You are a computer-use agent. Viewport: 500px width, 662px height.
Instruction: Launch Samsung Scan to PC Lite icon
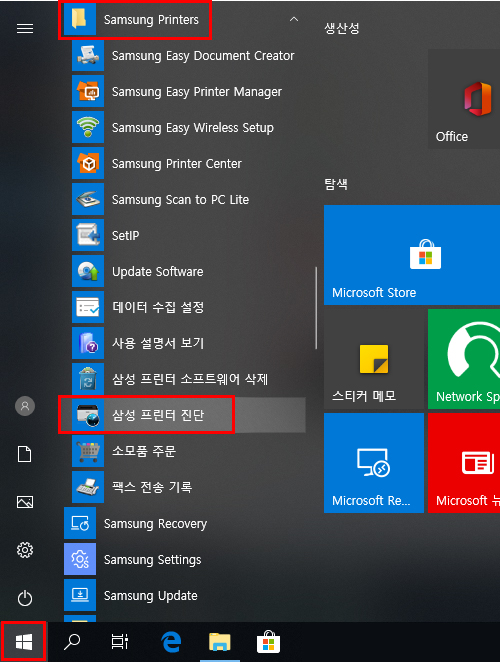[88, 199]
